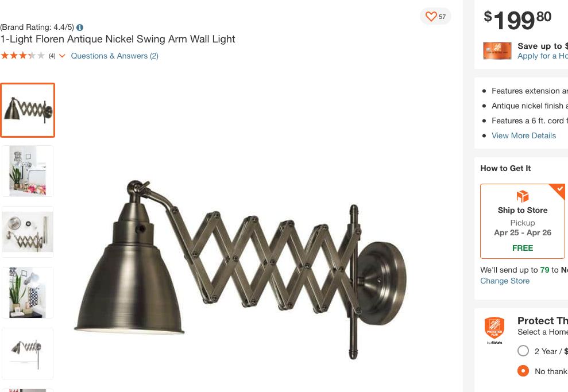View the fourth thumbnail with plant

28,293
